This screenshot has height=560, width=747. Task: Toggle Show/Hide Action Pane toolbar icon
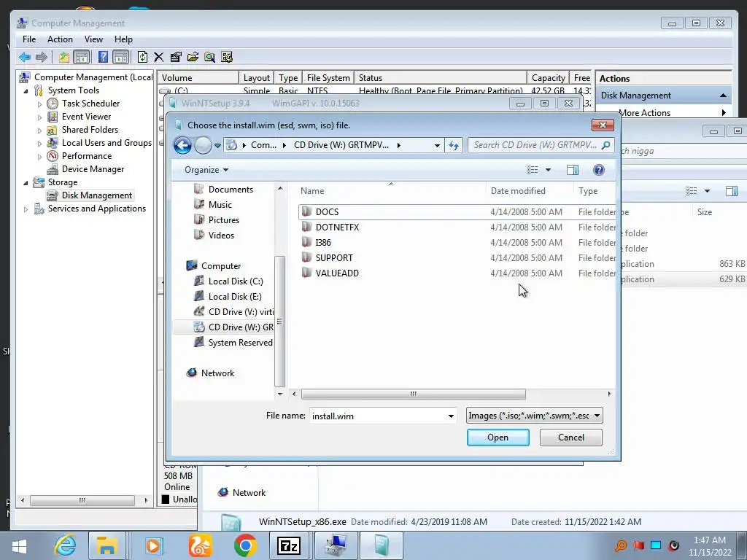click(x=121, y=57)
